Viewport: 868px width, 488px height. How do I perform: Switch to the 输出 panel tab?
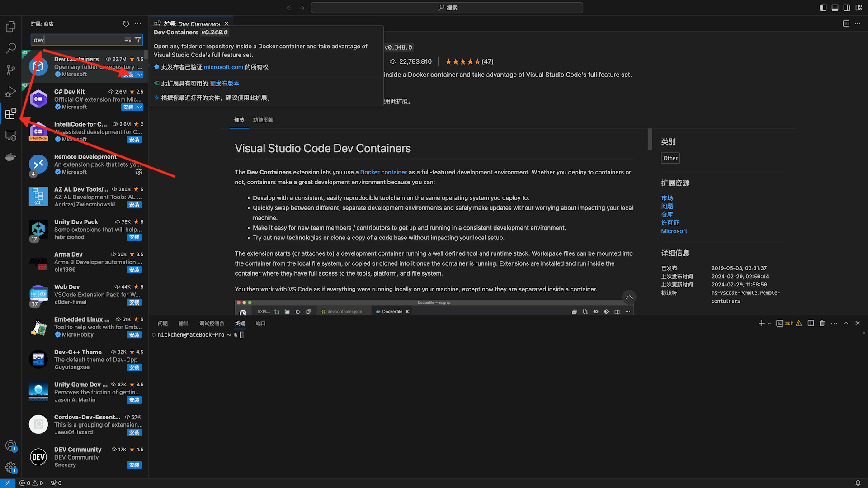click(x=183, y=323)
